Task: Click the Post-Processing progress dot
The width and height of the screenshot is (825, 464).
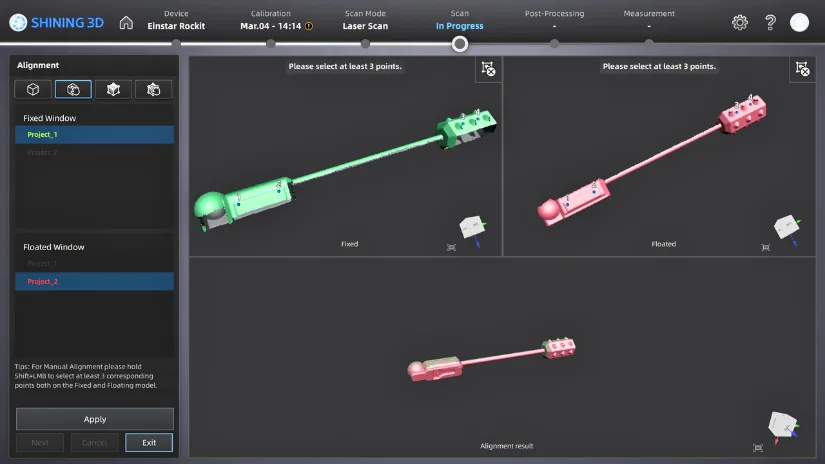Action: [x=554, y=44]
